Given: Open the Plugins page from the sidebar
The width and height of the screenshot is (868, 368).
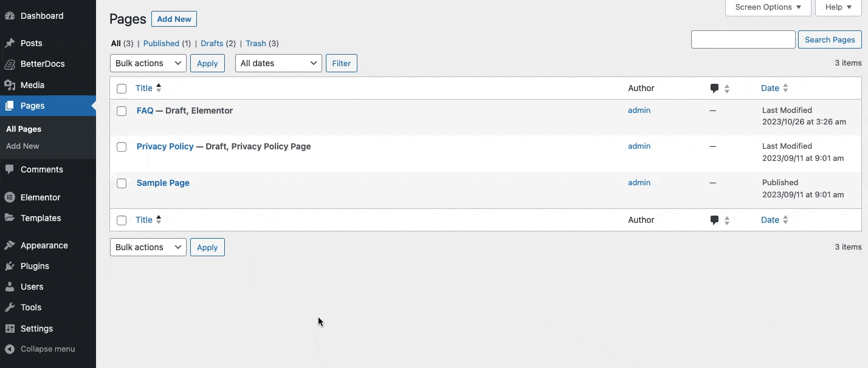Looking at the screenshot, I should pyautogui.click(x=35, y=266).
